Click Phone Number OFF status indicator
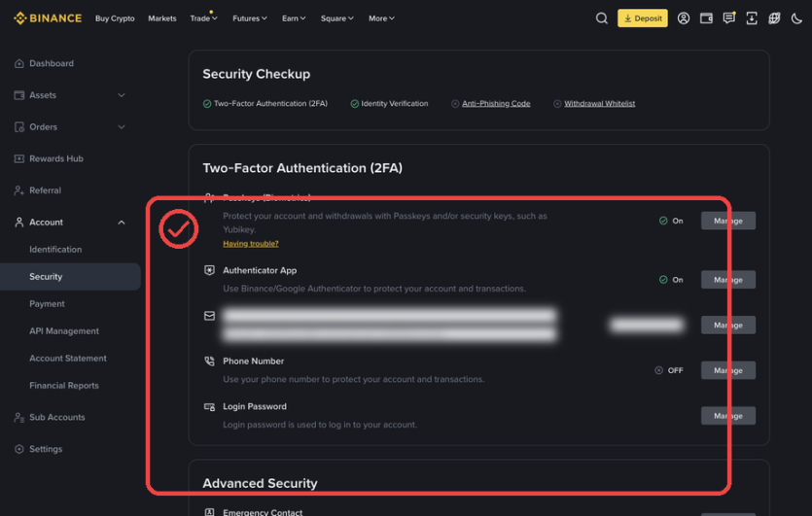The height and width of the screenshot is (516, 812). tap(669, 370)
